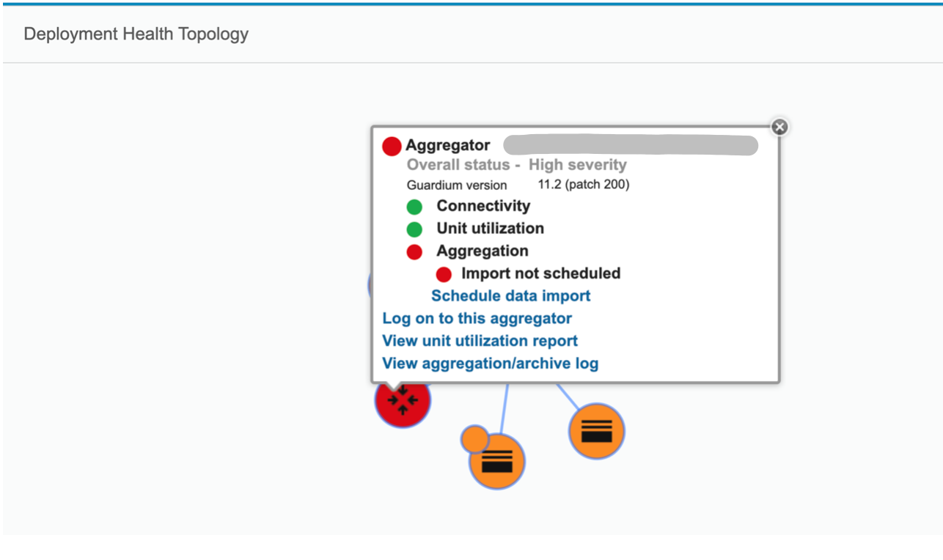
Task: Click the Aggregation label
Action: click(x=482, y=251)
